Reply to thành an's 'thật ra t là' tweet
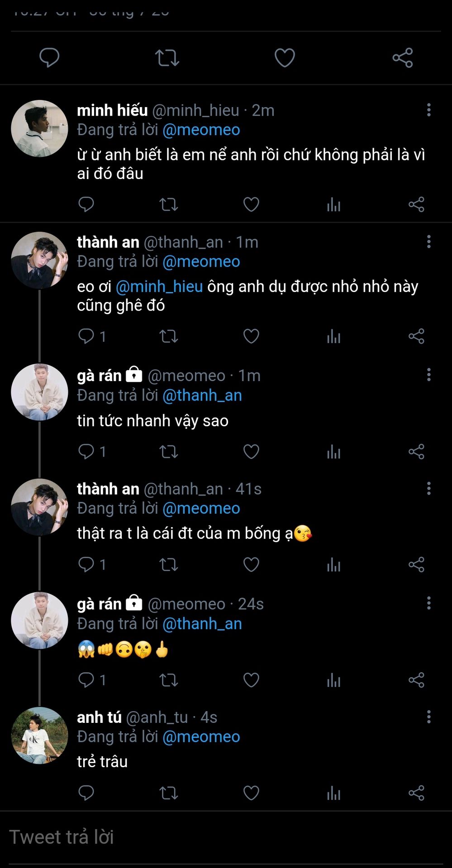The image size is (452, 868). click(x=86, y=565)
